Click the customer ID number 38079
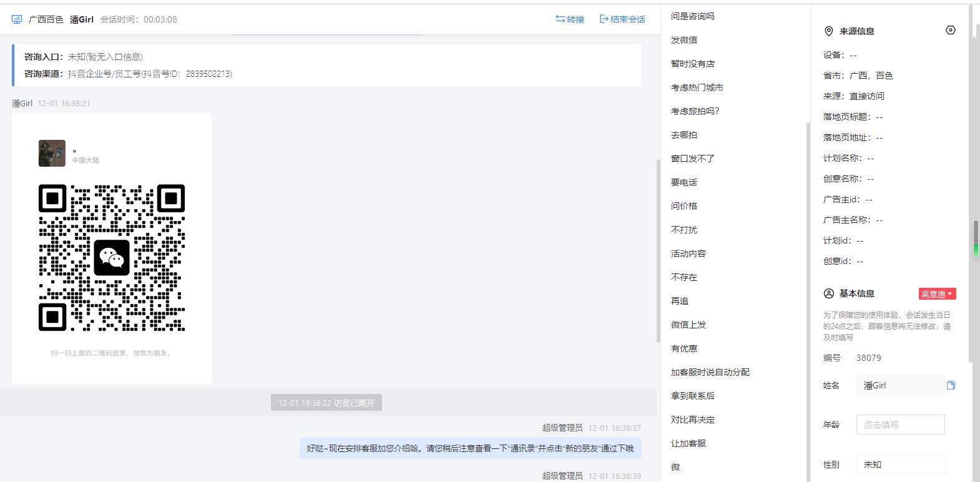Screen dimensions: 980x482 point(869,358)
